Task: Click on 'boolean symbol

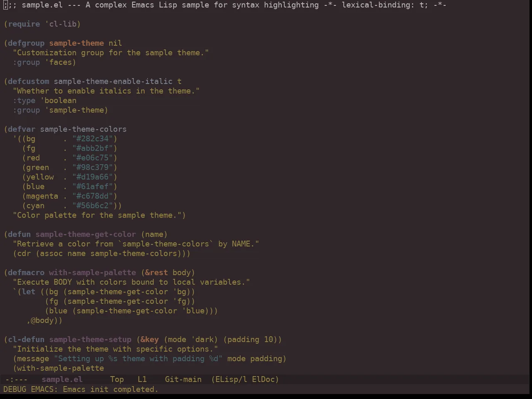Action: tap(59, 101)
